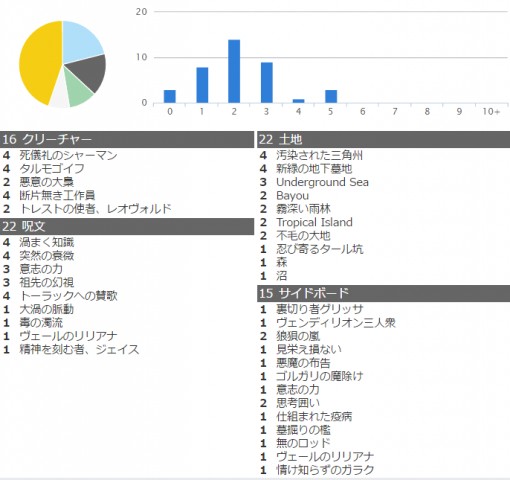Click the green pie chart slice
This screenshot has height=480, width=510.
pyautogui.click(x=78, y=88)
